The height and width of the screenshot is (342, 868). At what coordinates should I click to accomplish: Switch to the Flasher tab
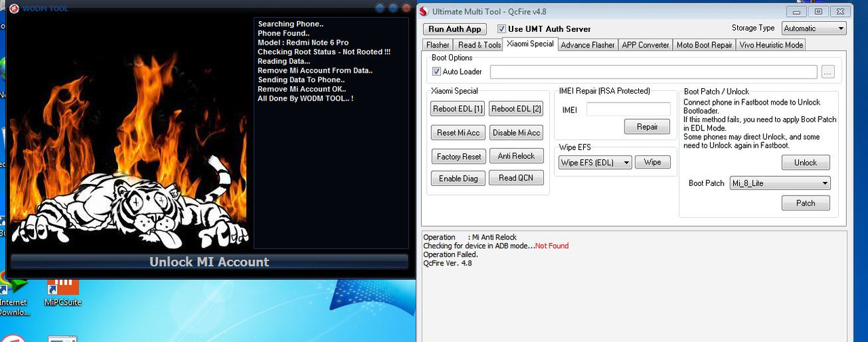pyautogui.click(x=437, y=45)
